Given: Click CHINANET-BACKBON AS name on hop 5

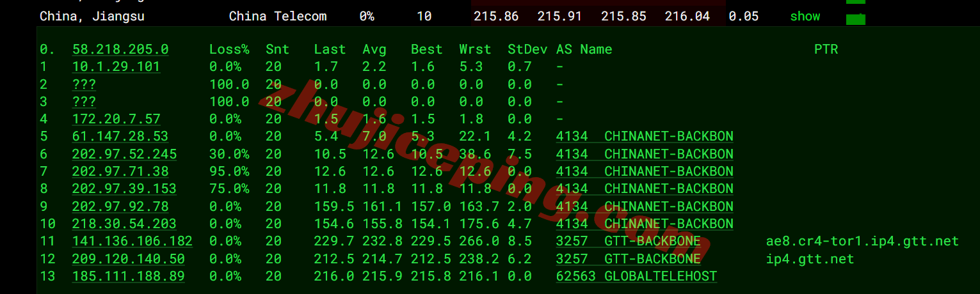Looking at the screenshot, I should (x=669, y=136).
